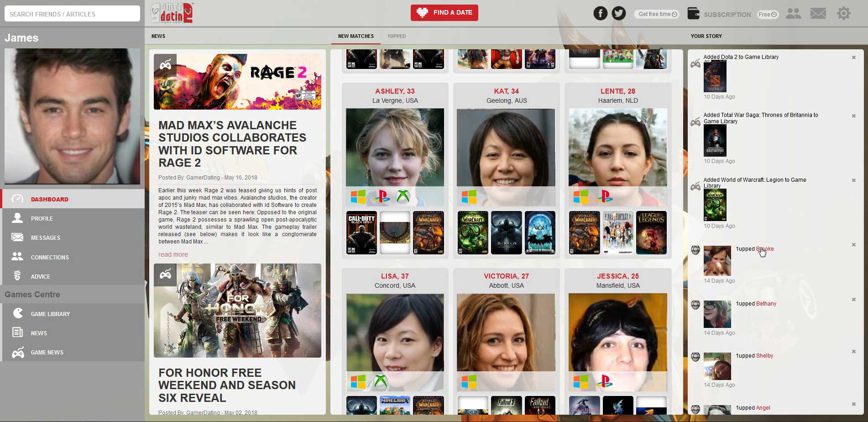Open Brooke's profile link in story

tap(765, 249)
